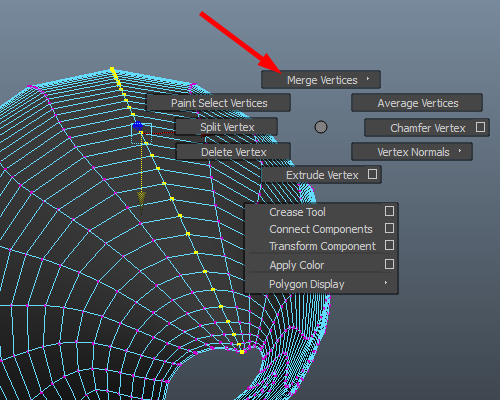Open Chamfer Vertex options box

[x=480, y=127]
